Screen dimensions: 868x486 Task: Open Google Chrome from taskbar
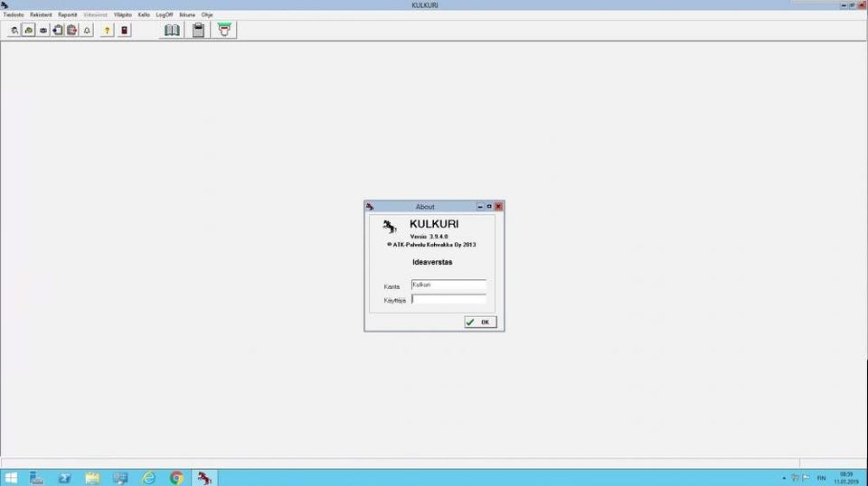[x=176, y=478]
